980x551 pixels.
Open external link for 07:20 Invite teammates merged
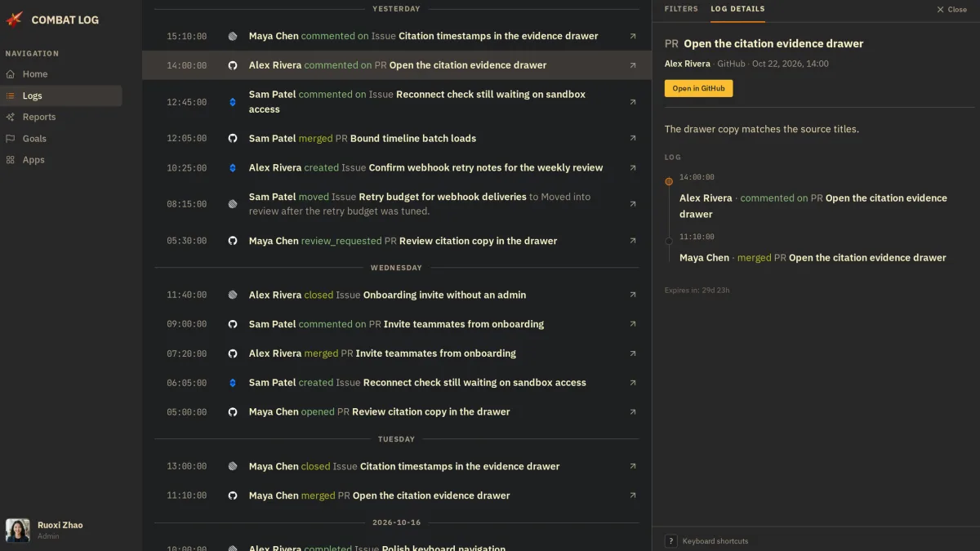click(633, 353)
